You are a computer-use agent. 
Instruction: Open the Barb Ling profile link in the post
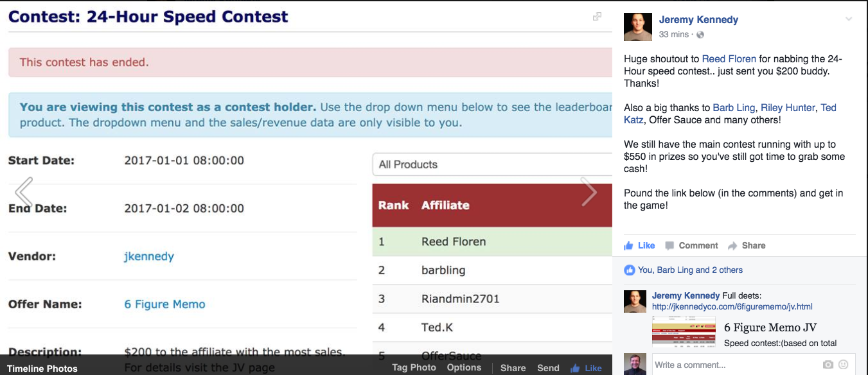734,108
